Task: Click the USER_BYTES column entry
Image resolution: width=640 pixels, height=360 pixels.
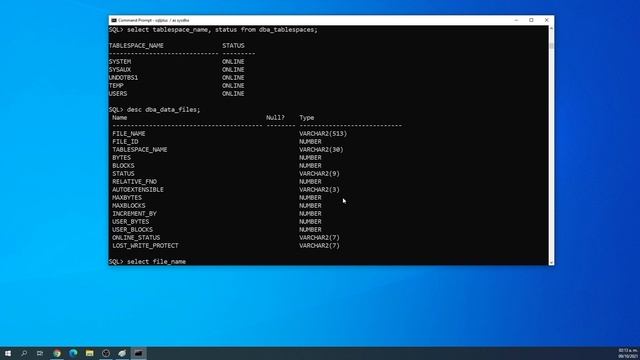Action: tap(131, 222)
